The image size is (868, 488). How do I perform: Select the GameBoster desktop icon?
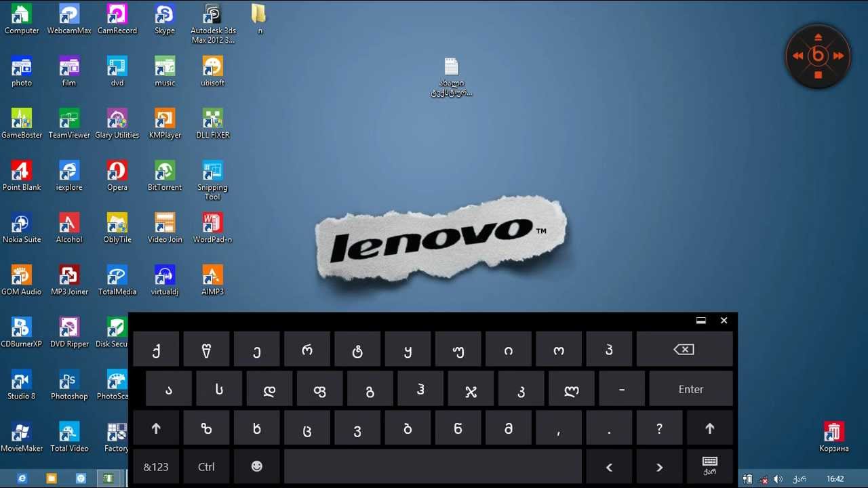(x=22, y=123)
